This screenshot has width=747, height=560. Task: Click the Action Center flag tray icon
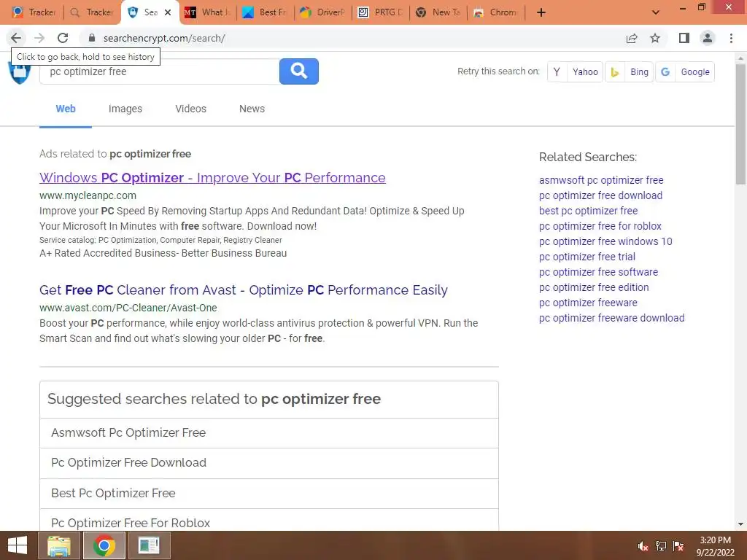click(x=678, y=546)
